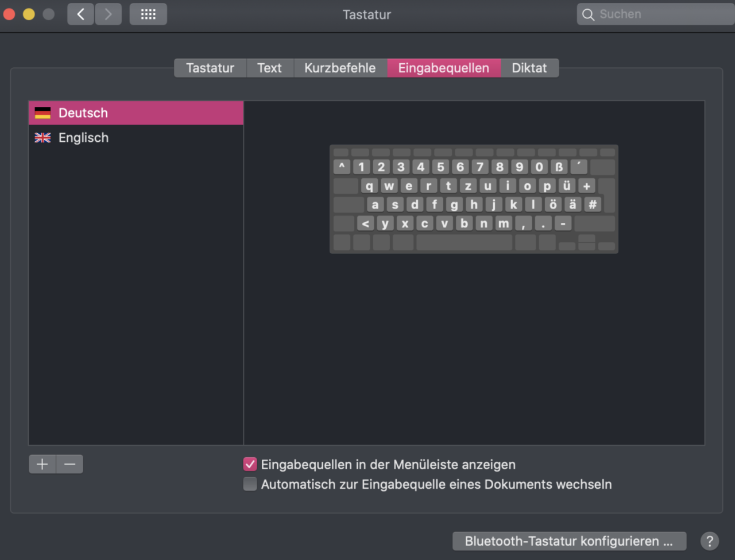Image resolution: width=735 pixels, height=560 pixels.
Task: Switch to the Tastatur tab
Action: tap(210, 68)
